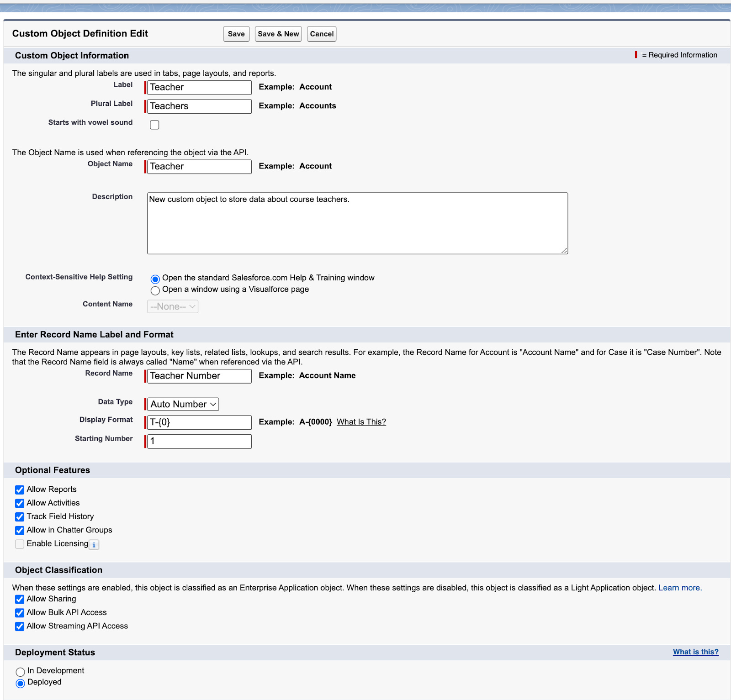The image size is (731, 700).
Task: Click the disabled Enable Licensing checkbox
Action: (20, 544)
